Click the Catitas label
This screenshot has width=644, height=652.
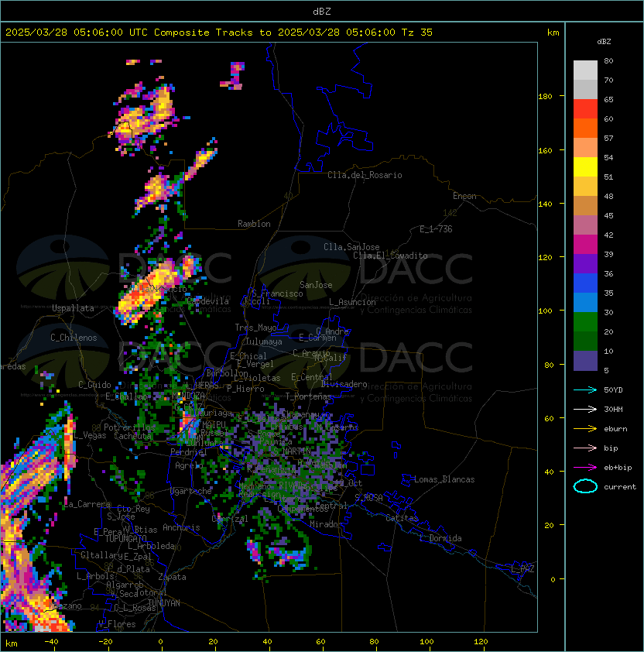coord(402,518)
